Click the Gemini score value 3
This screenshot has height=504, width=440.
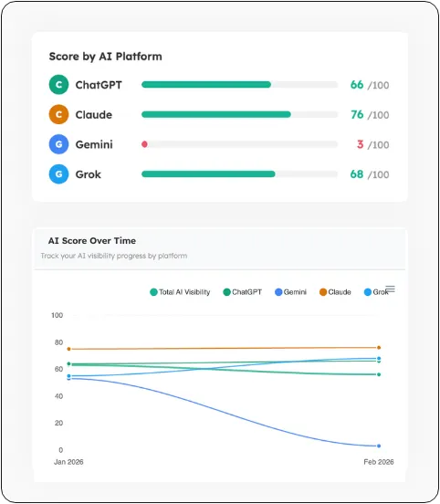361,144
